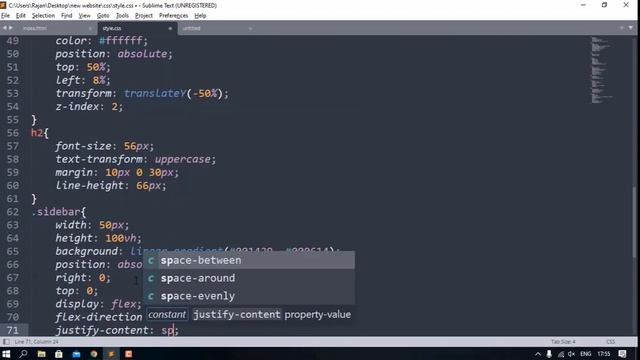Viewport: 640px width, 360px height.
Task: Click the muted volume tray icon
Action: (571, 354)
